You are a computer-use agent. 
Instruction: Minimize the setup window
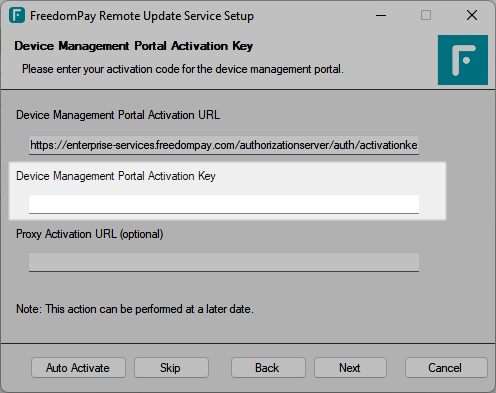[381, 15]
